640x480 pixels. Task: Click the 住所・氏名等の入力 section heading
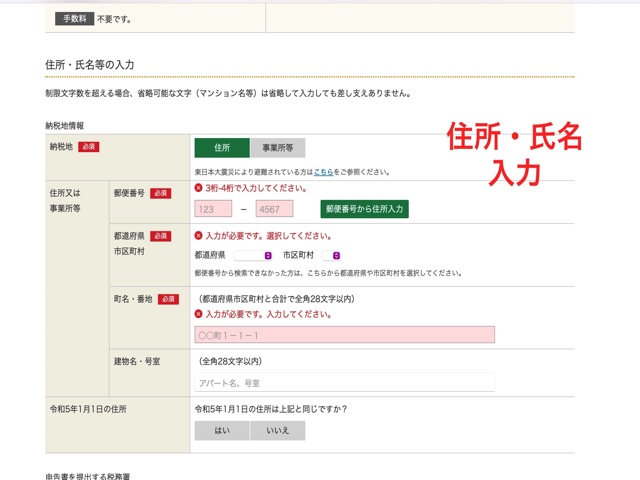pos(90,65)
